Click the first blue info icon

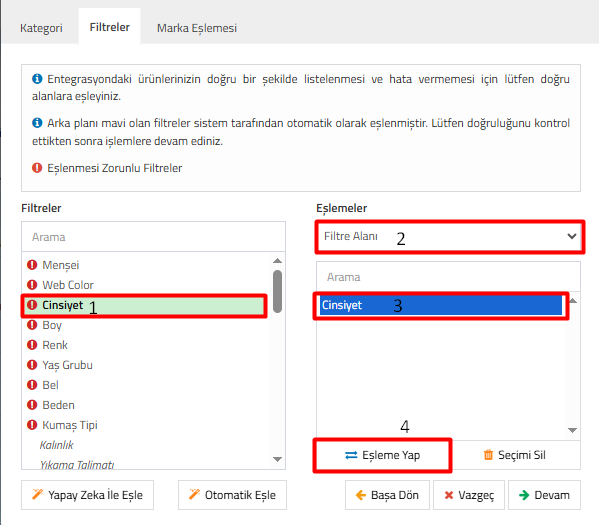[x=37, y=79]
